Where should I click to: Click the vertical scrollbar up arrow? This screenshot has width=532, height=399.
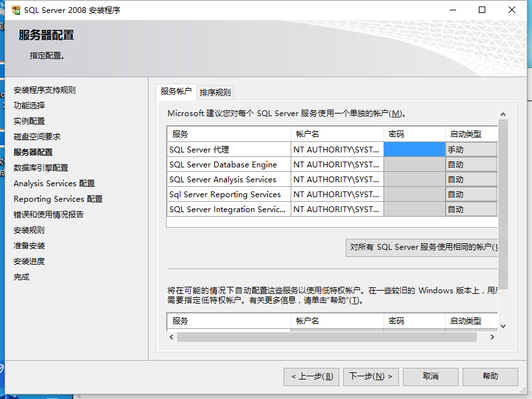point(503,114)
